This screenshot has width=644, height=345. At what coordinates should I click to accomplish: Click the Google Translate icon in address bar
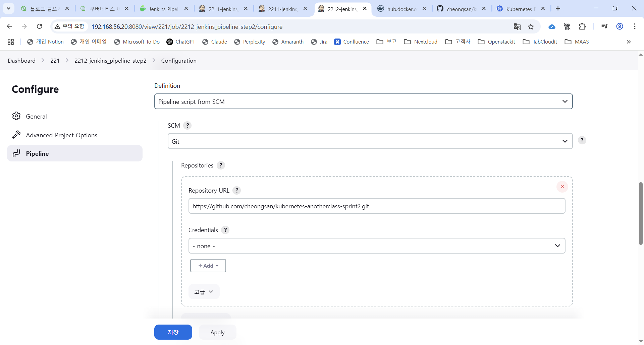click(517, 27)
